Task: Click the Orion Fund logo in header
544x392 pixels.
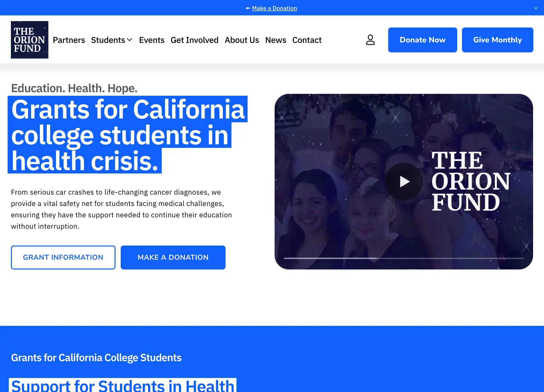Action: click(x=29, y=40)
